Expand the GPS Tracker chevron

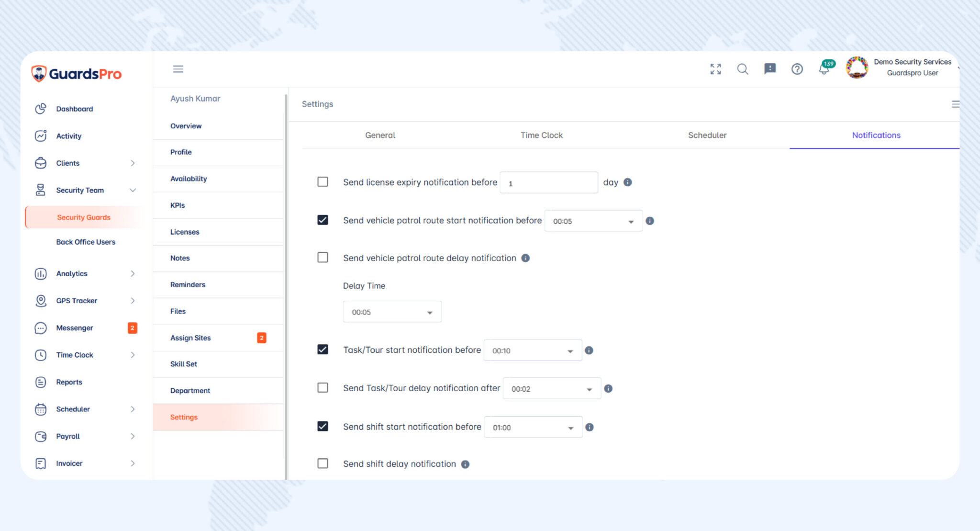(133, 301)
